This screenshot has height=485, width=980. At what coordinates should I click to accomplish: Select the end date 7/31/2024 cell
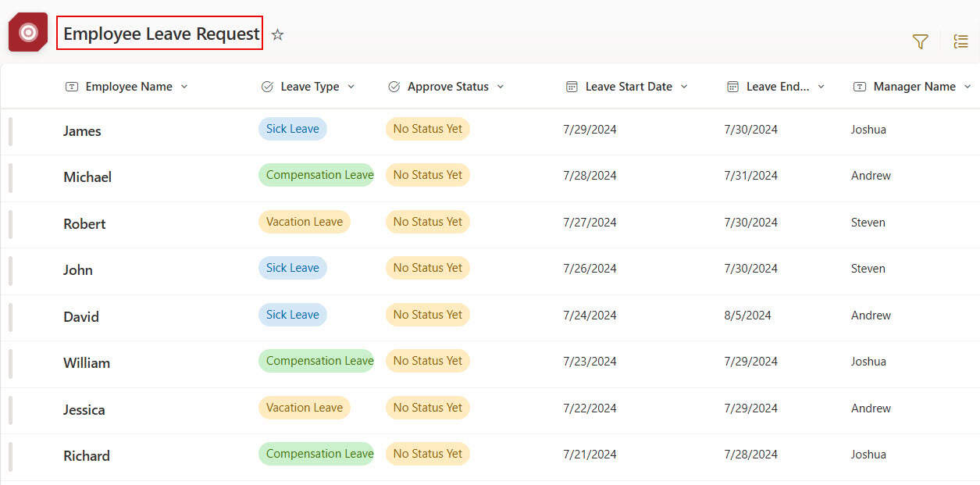point(750,176)
